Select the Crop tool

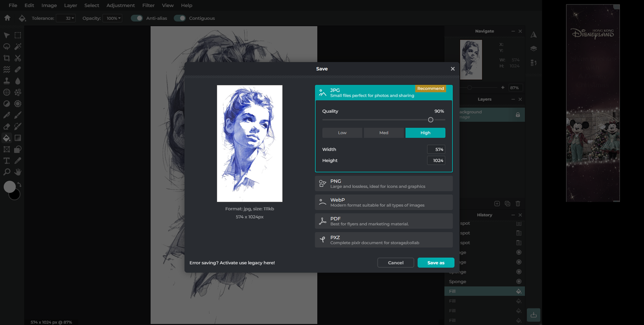[x=7, y=58]
